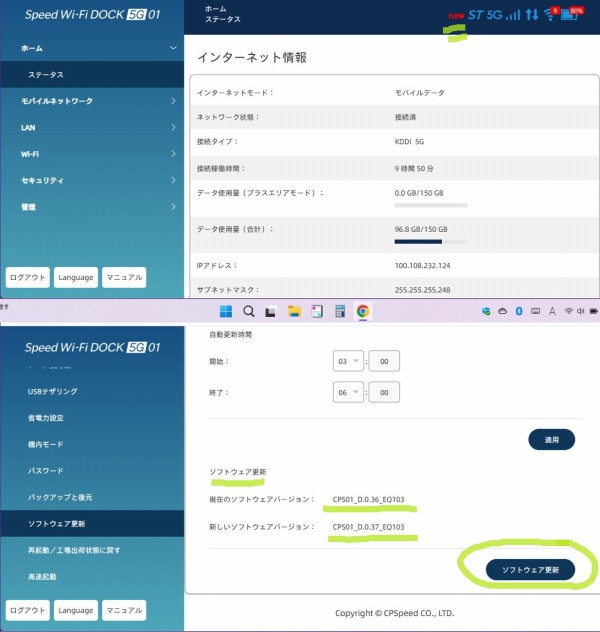Open Windows Search from the taskbar
This screenshot has height=632, width=600.
tap(249, 311)
